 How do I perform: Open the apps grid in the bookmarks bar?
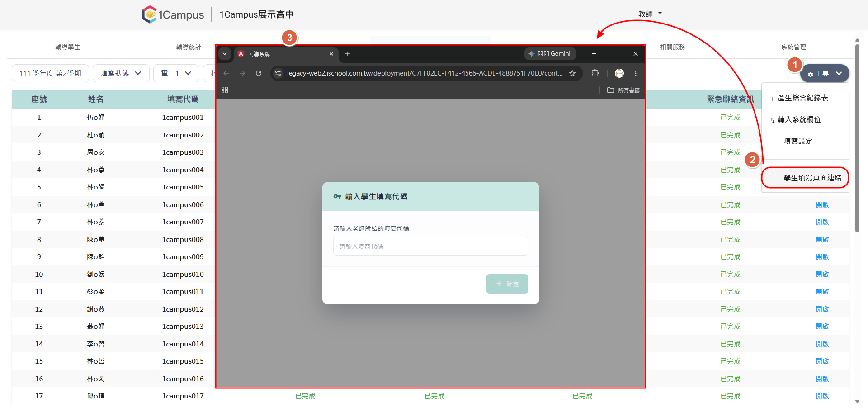tap(225, 90)
